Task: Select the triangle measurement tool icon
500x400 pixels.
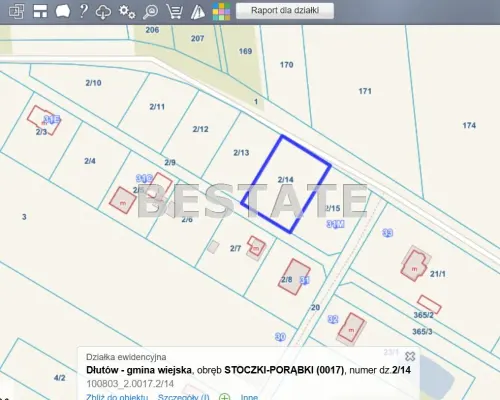Action: pyautogui.click(x=198, y=12)
